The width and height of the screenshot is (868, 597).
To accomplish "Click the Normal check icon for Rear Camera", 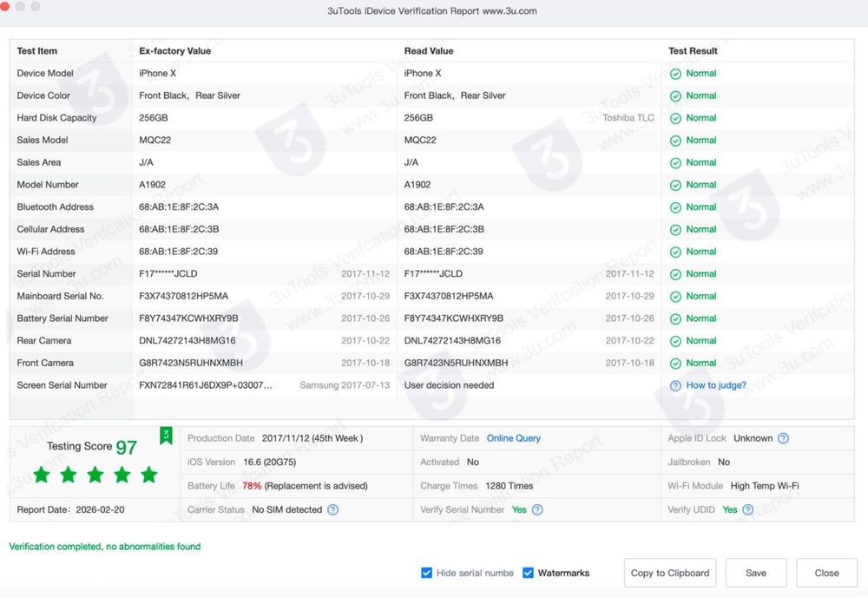I will (675, 341).
